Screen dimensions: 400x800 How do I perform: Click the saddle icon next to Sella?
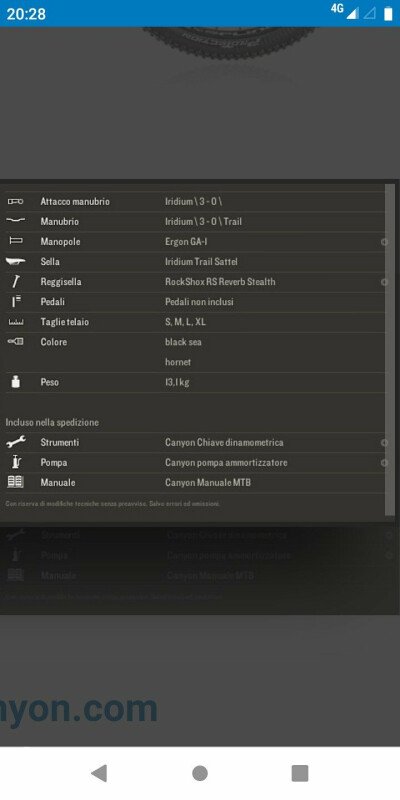tap(15, 261)
